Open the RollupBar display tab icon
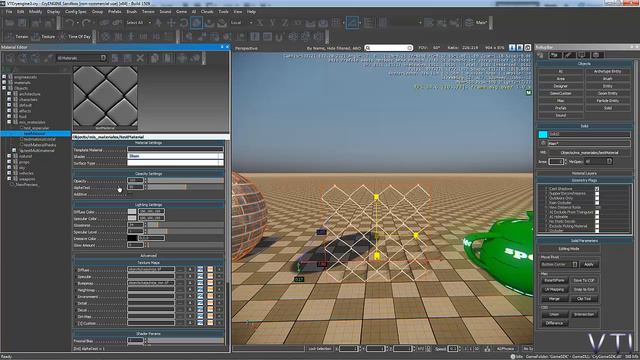The image size is (640, 360). tap(581, 55)
